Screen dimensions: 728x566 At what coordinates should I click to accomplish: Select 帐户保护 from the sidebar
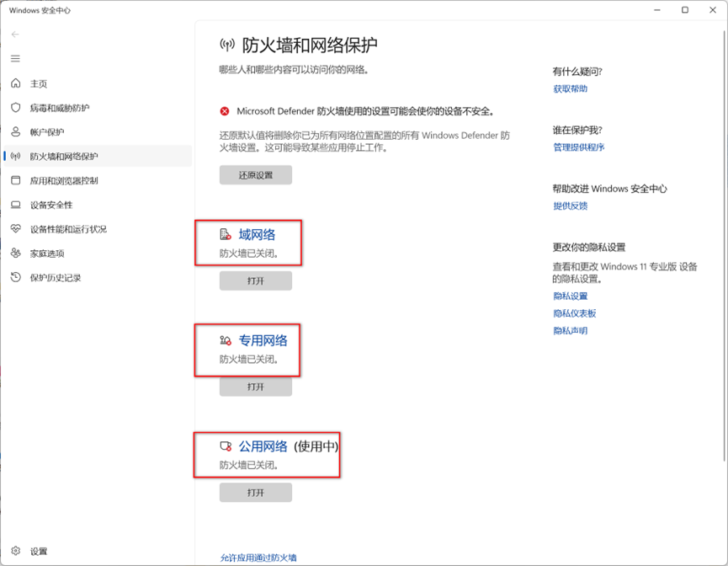(x=46, y=132)
